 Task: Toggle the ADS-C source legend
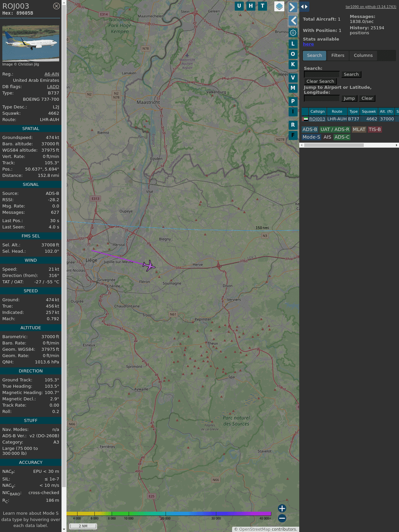pos(342,137)
